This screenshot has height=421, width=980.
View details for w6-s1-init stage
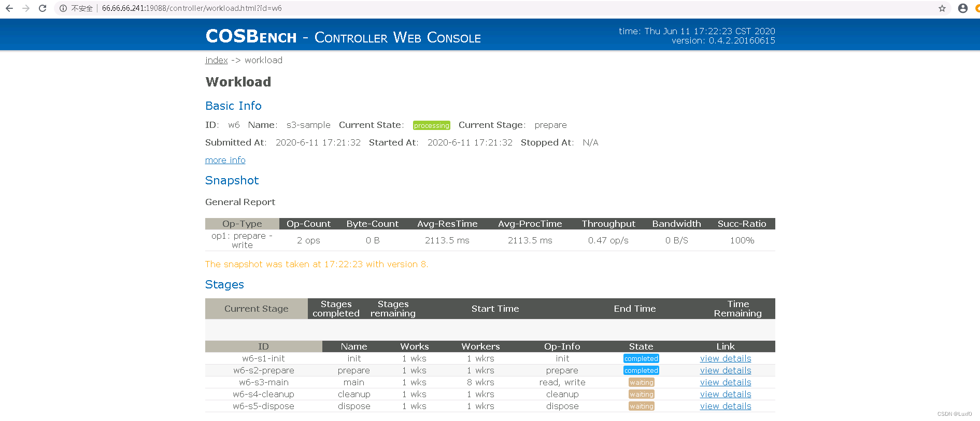point(726,358)
